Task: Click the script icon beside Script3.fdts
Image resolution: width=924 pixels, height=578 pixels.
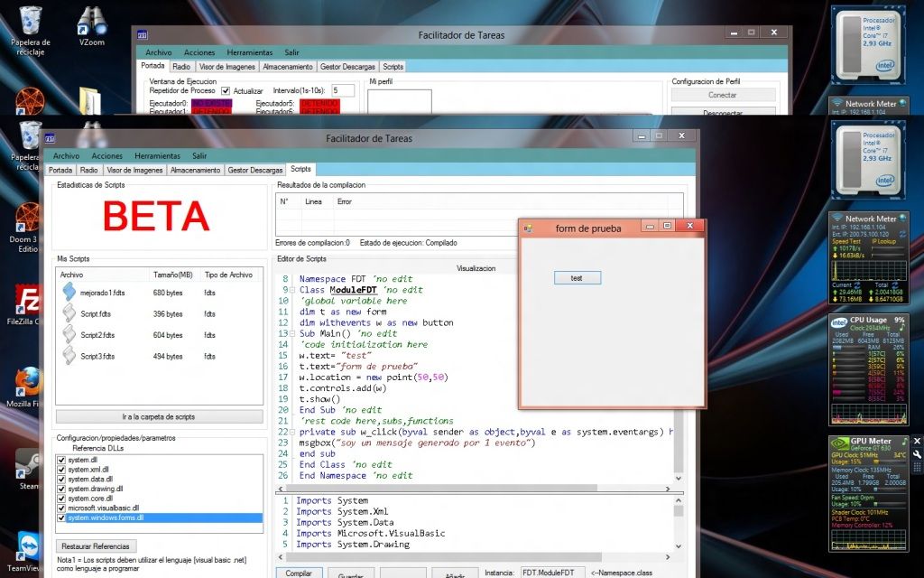Action: pyautogui.click(x=69, y=356)
